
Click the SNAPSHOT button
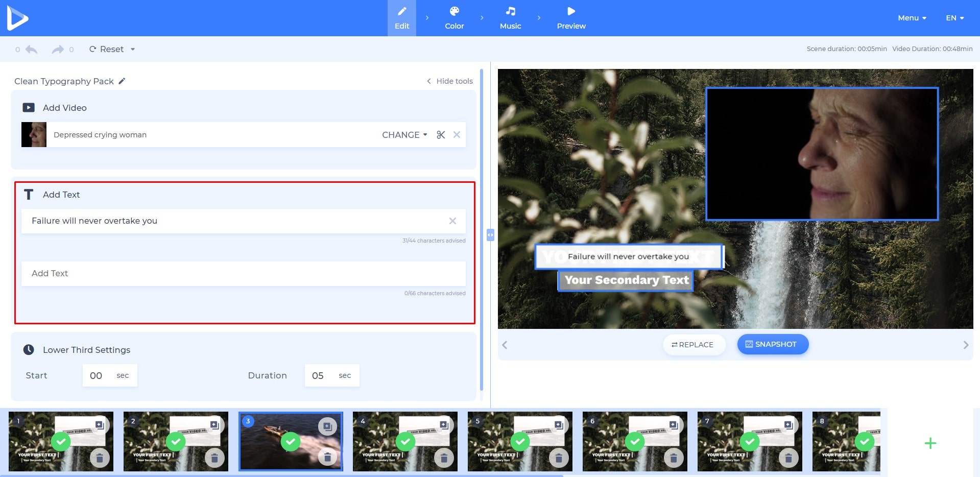[x=772, y=344]
